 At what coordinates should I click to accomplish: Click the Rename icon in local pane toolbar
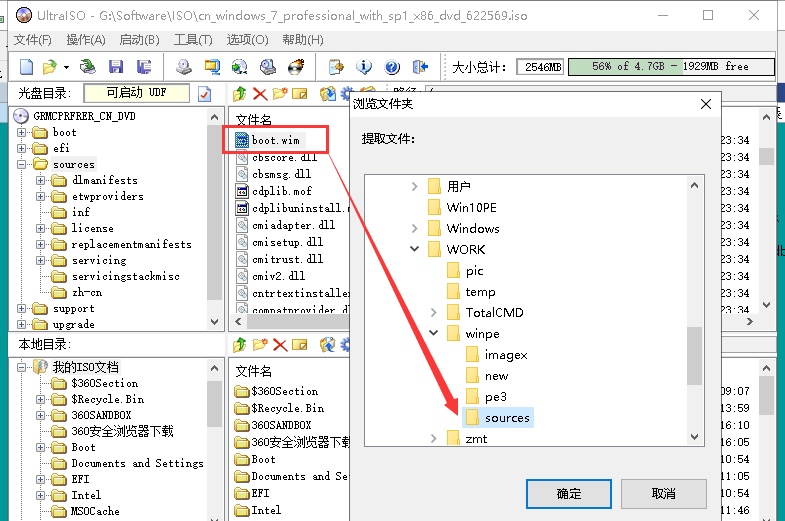[x=299, y=345]
